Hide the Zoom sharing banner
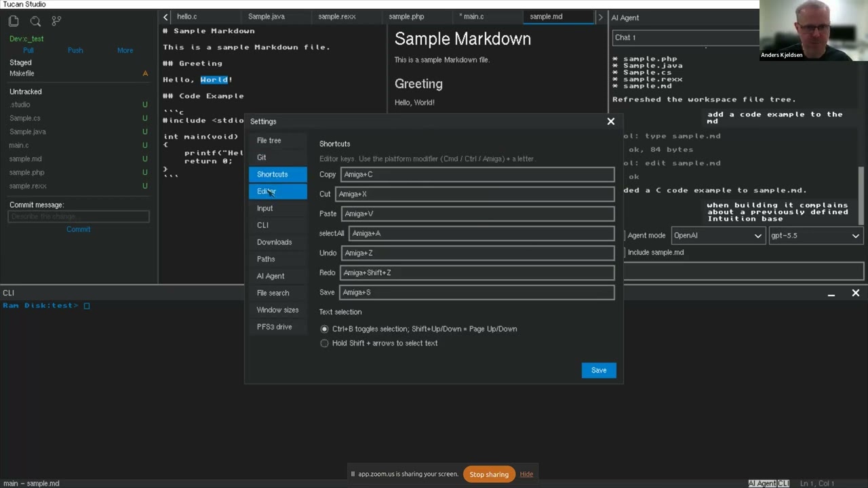 coord(526,474)
